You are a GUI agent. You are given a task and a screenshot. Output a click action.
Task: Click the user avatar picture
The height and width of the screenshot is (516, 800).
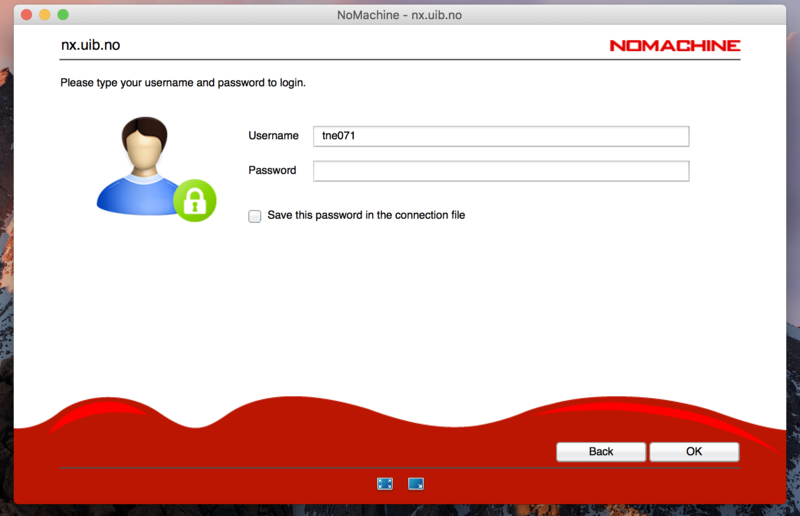[x=142, y=162]
